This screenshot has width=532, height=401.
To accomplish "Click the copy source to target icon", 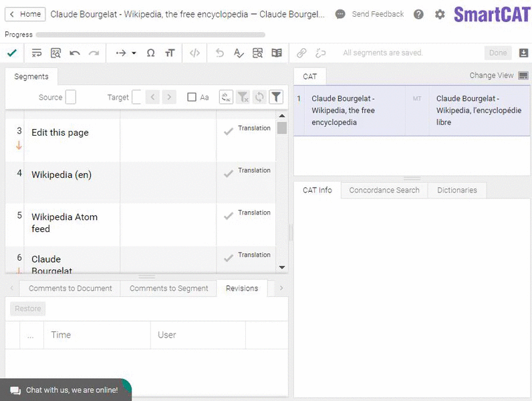I will 37,53.
